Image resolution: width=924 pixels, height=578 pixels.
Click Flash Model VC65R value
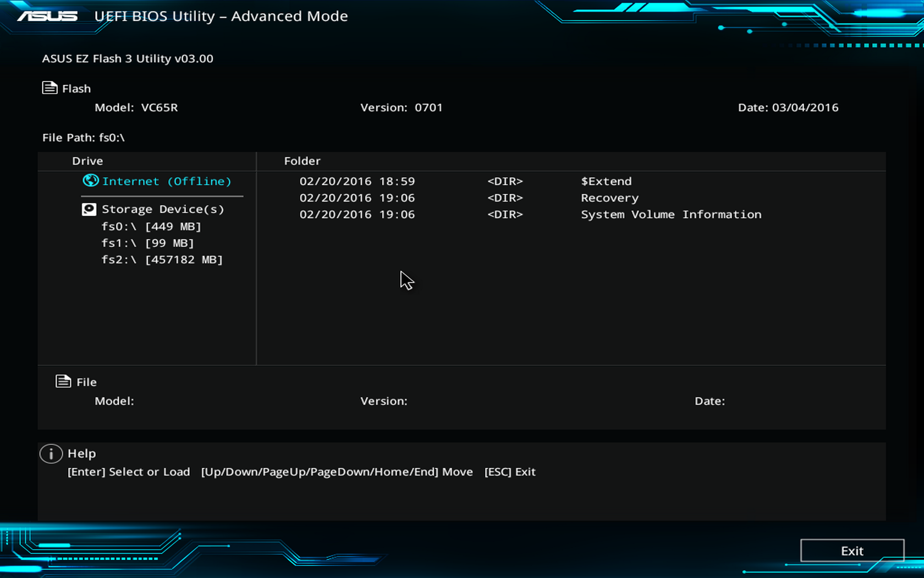click(x=159, y=107)
